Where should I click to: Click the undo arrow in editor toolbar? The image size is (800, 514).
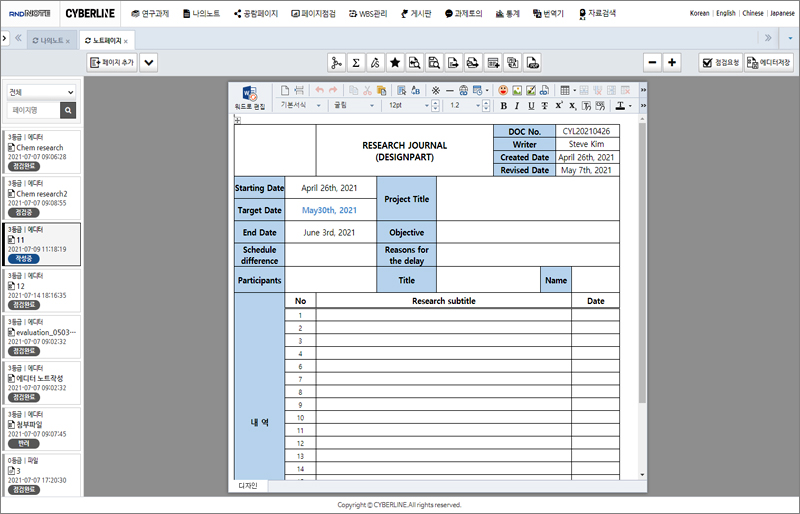pyautogui.click(x=320, y=90)
